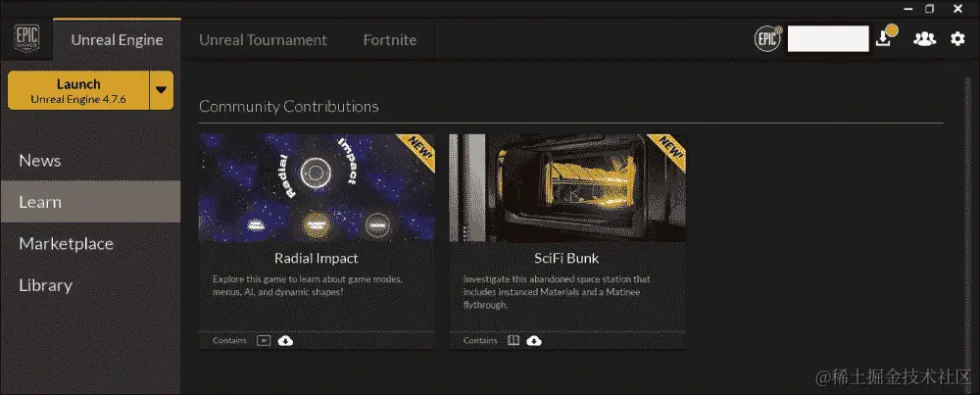Click the Epic Games logo icon
This screenshot has width=980, height=395.
(x=26, y=39)
